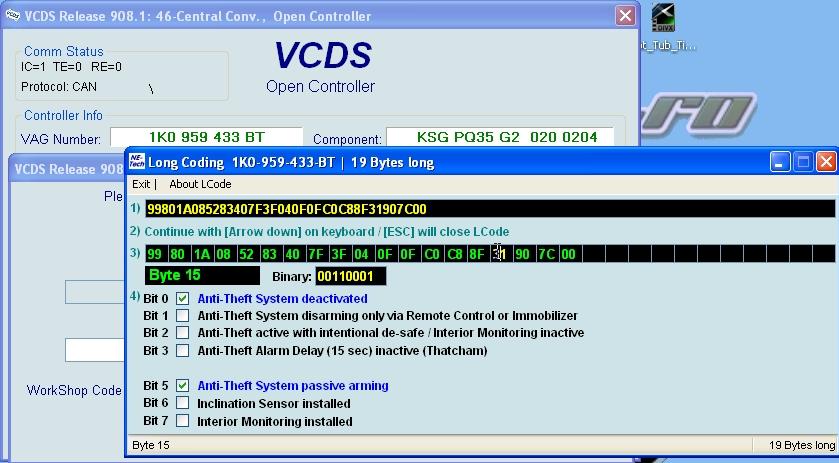Open About LCode menu item
This screenshot has height=463, width=839.
200,184
